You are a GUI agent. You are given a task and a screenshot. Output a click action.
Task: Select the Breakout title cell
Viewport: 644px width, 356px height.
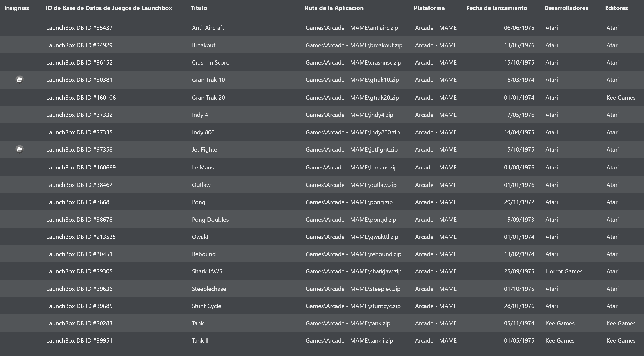coord(204,45)
